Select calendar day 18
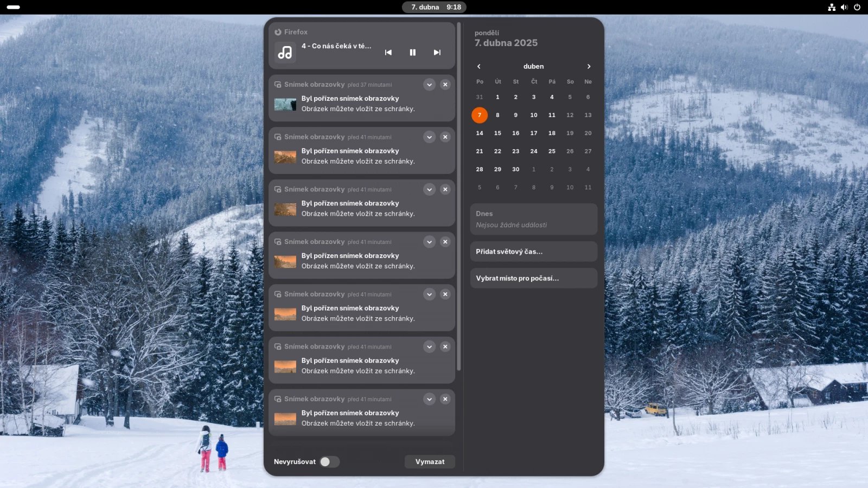This screenshot has width=868, height=488. point(552,133)
